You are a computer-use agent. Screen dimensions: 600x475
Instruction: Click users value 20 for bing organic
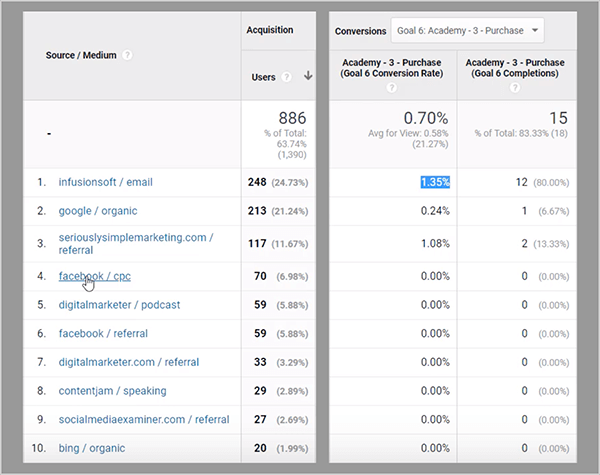[x=260, y=448]
